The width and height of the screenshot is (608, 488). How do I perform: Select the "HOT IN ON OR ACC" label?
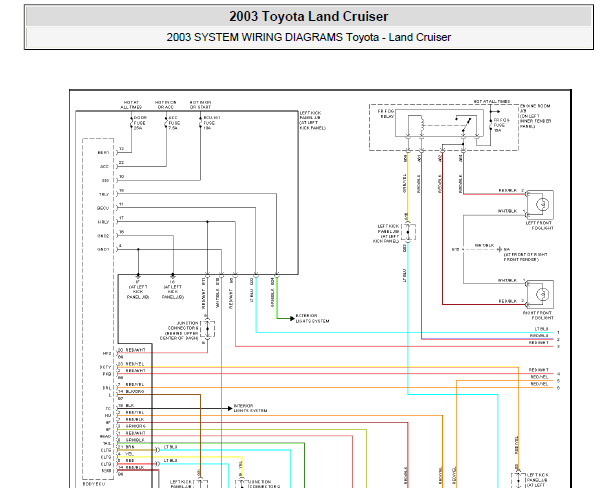point(166,105)
